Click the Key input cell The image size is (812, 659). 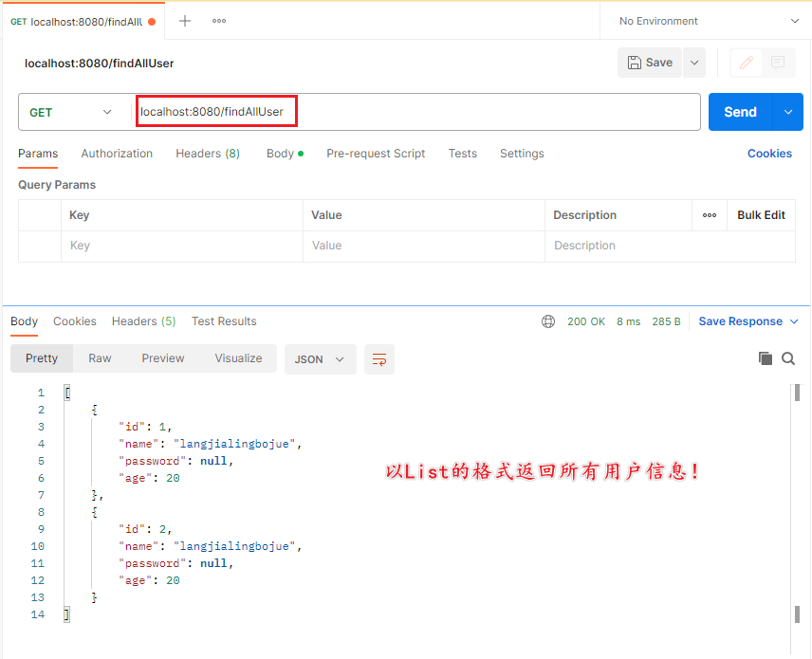coord(182,246)
